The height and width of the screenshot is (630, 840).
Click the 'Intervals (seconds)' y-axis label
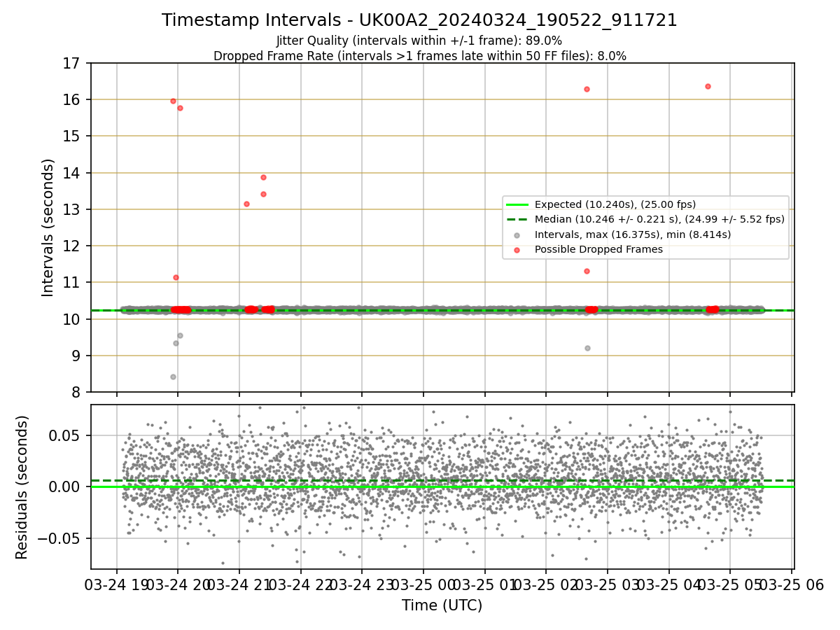click(x=48, y=227)
